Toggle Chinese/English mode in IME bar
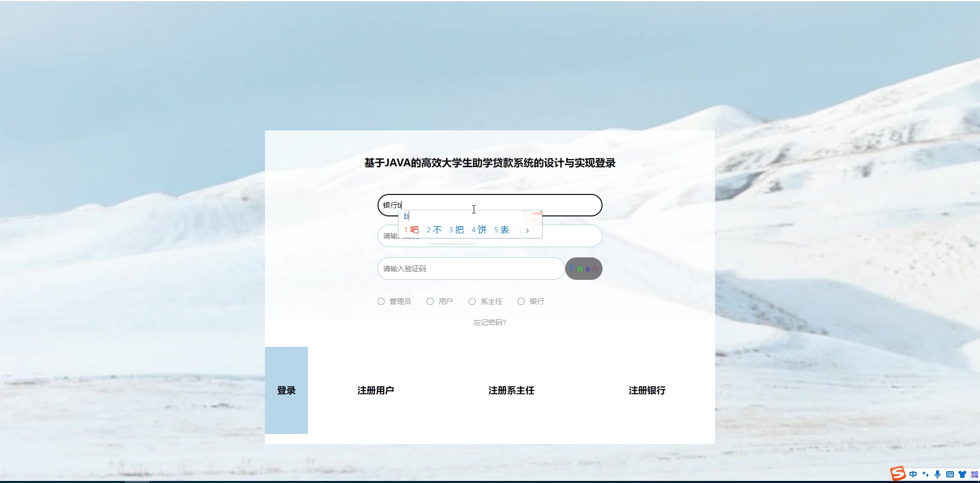 pos(913,474)
